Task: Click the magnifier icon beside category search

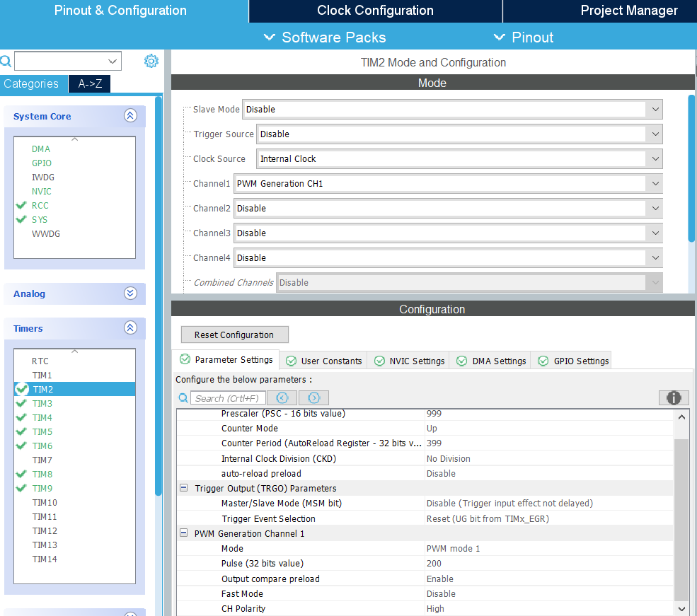Action: (6, 61)
